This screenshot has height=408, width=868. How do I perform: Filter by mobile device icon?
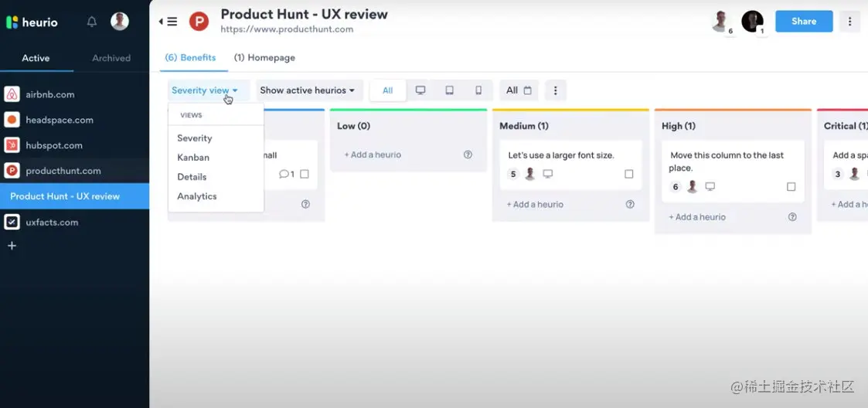point(478,90)
